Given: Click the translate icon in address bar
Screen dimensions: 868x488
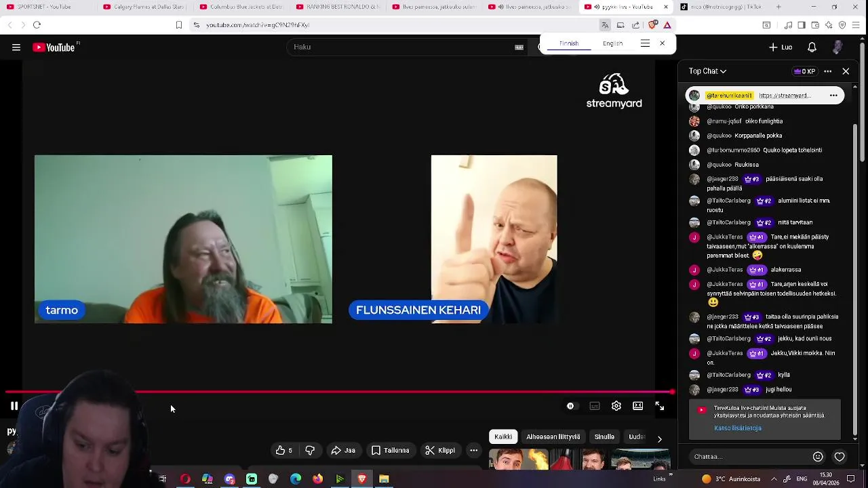Looking at the screenshot, I should [x=604, y=25].
